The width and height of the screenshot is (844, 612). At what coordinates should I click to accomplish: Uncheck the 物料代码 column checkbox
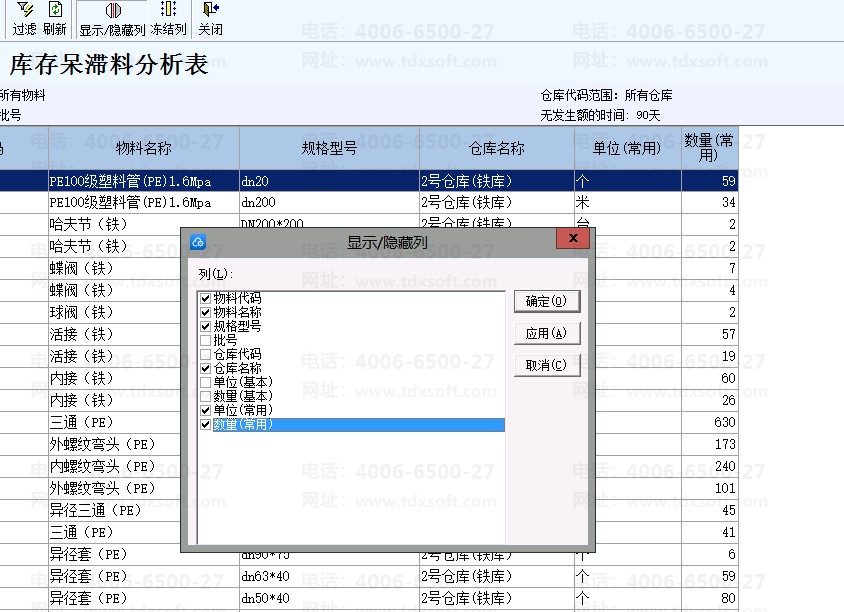pos(205,298)
